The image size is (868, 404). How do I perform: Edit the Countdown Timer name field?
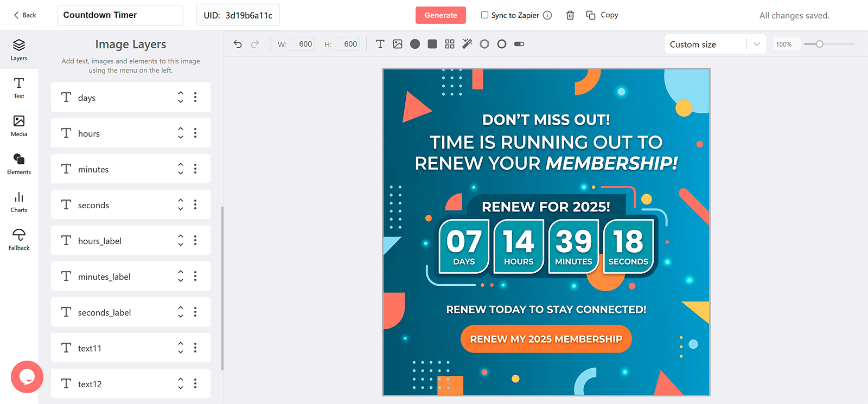[120, 15]
